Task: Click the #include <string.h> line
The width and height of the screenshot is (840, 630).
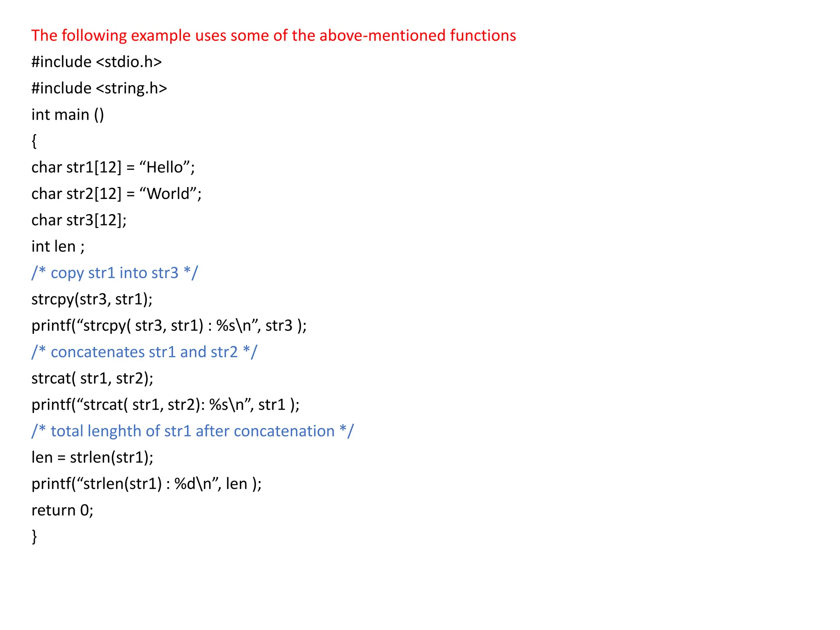Action: (x=99, y=89)
